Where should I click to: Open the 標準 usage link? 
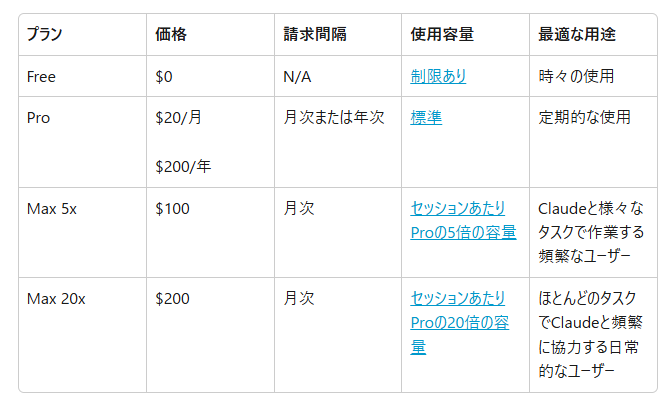click(x=426, y=117)
